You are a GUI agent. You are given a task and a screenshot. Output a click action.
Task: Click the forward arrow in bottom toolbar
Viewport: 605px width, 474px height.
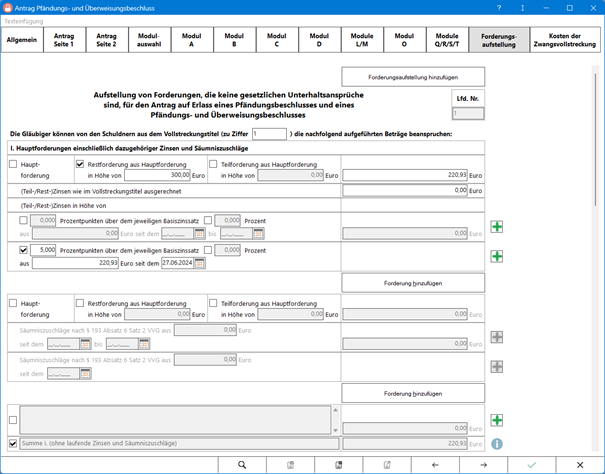tap(483, 465)
